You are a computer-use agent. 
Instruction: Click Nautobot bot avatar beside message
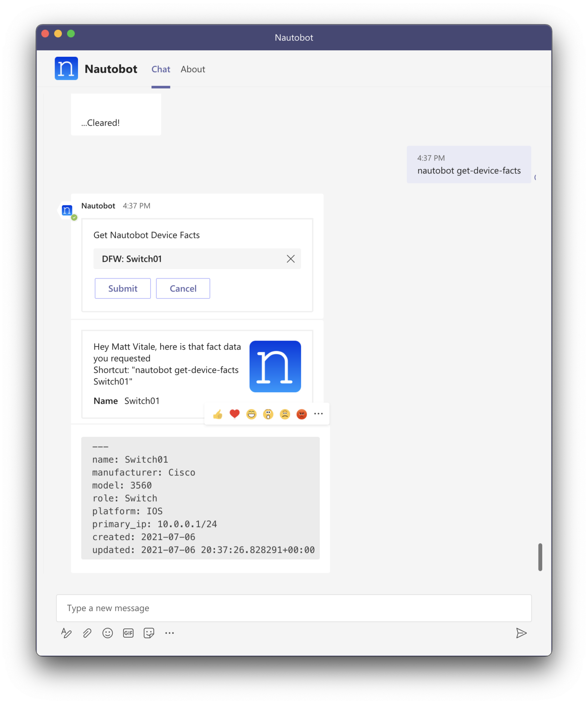pyautogui.click(x=67, y=210)
